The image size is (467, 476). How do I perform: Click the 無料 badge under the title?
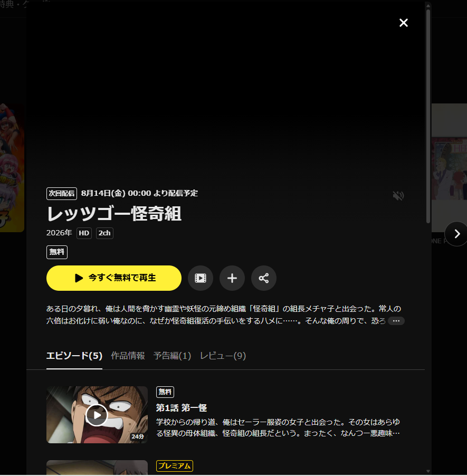[57, 252]
